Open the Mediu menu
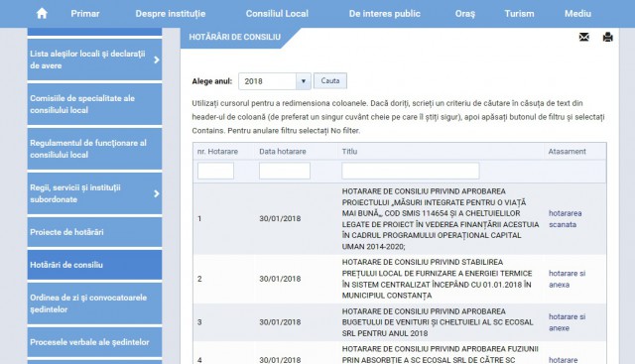 pos(577,14)
